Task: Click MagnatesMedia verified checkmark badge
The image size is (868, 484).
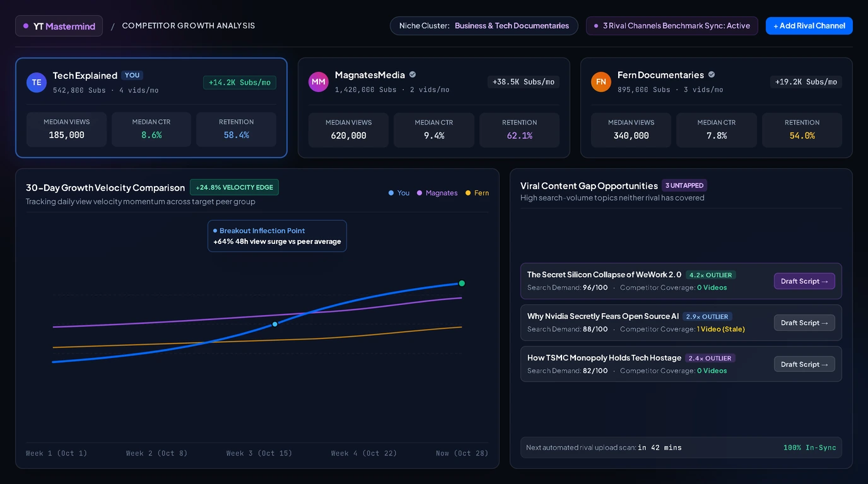Action: click(413, 74)
